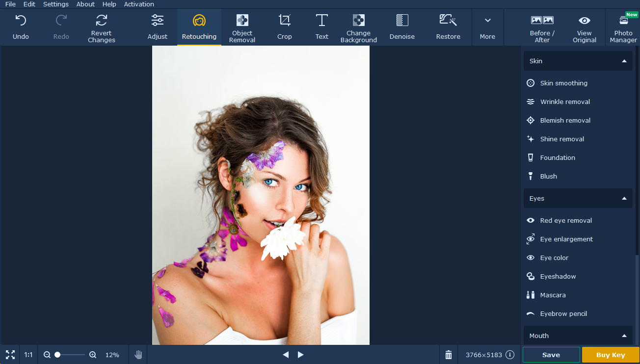Collapse the Skin section

point(578,61)
